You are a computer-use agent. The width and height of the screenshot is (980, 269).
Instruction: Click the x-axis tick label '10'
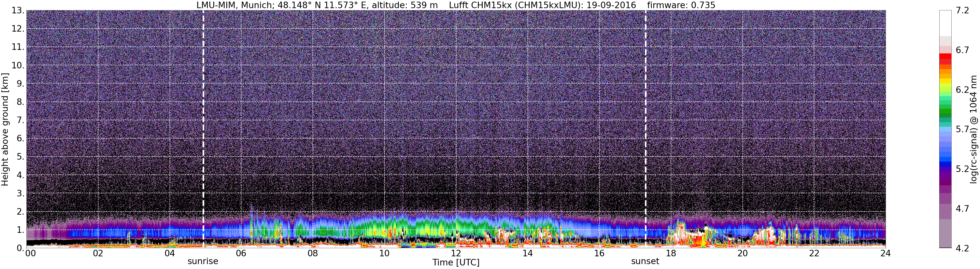[x=384, y=253]
